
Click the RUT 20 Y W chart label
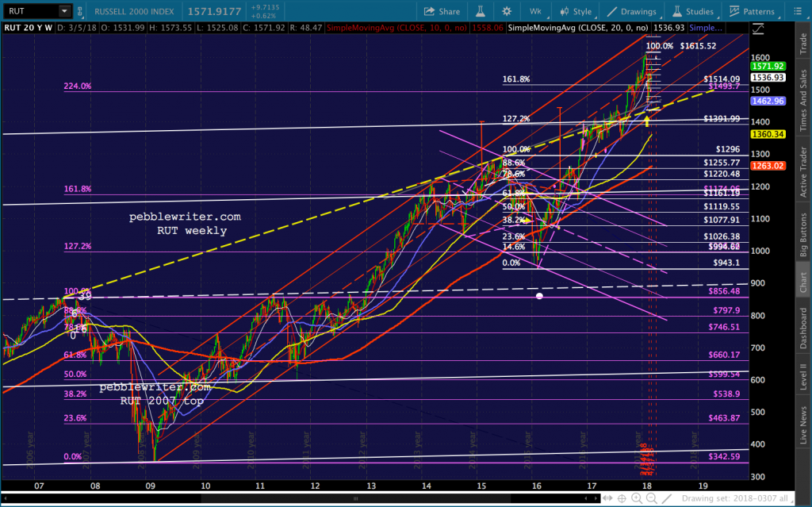click(28, 28)
